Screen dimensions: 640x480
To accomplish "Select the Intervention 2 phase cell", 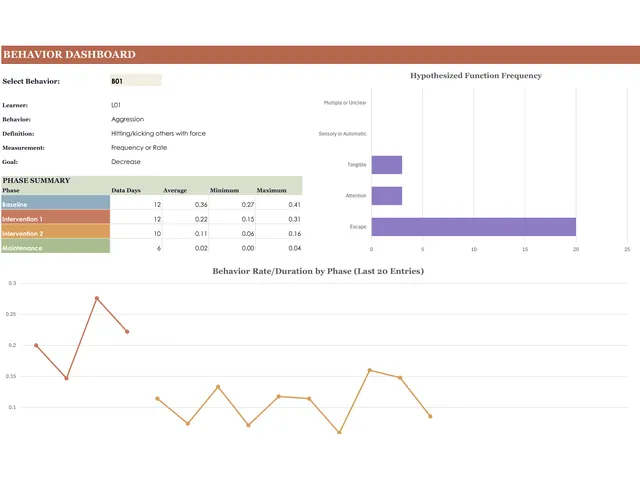I will 56,232.
